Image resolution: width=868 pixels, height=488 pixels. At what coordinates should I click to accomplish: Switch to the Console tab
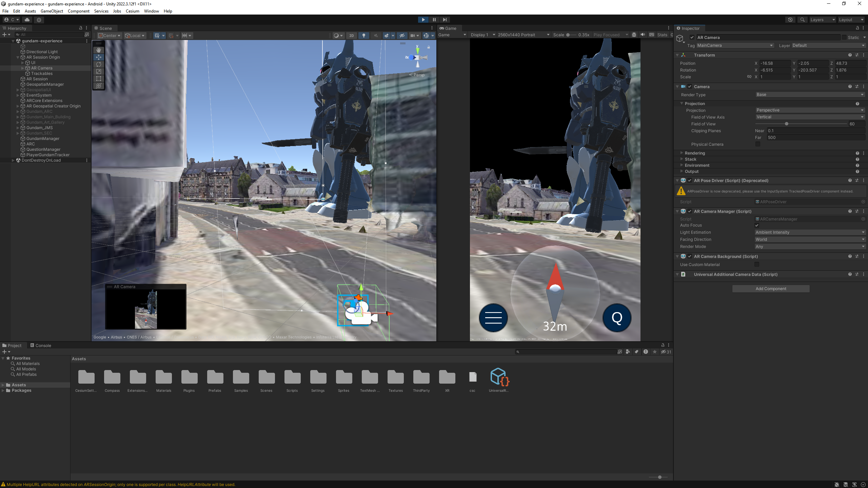pyautogui.click(x=43, y=345)
